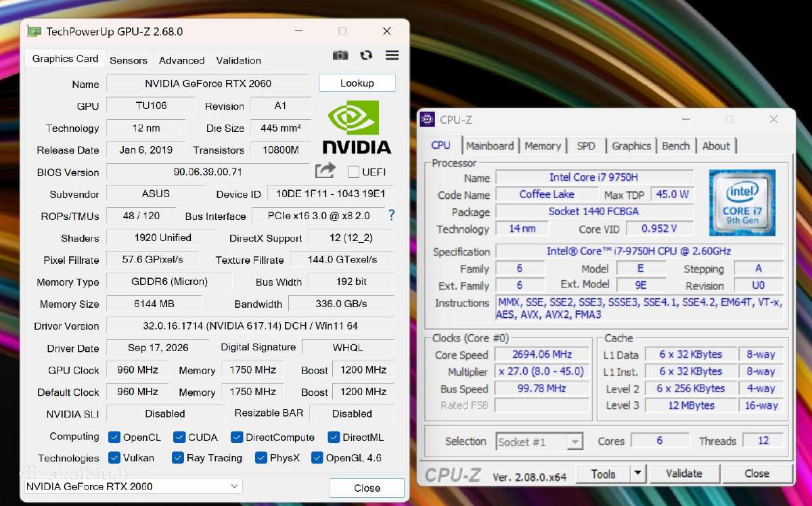Click the Validate button in CPU-Z

click(684, 474)
